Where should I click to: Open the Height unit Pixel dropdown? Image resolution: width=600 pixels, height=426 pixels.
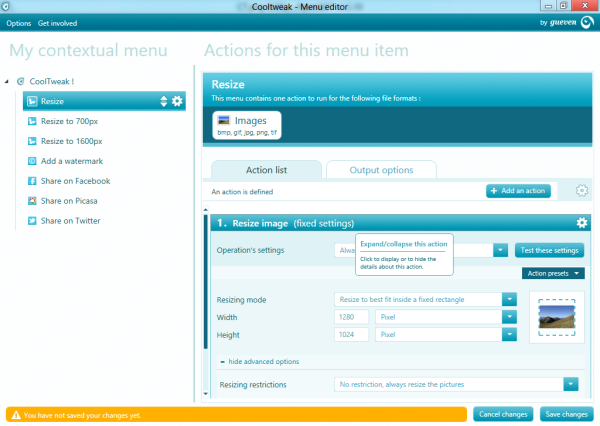pyautogui.click(x=509, y=335)
